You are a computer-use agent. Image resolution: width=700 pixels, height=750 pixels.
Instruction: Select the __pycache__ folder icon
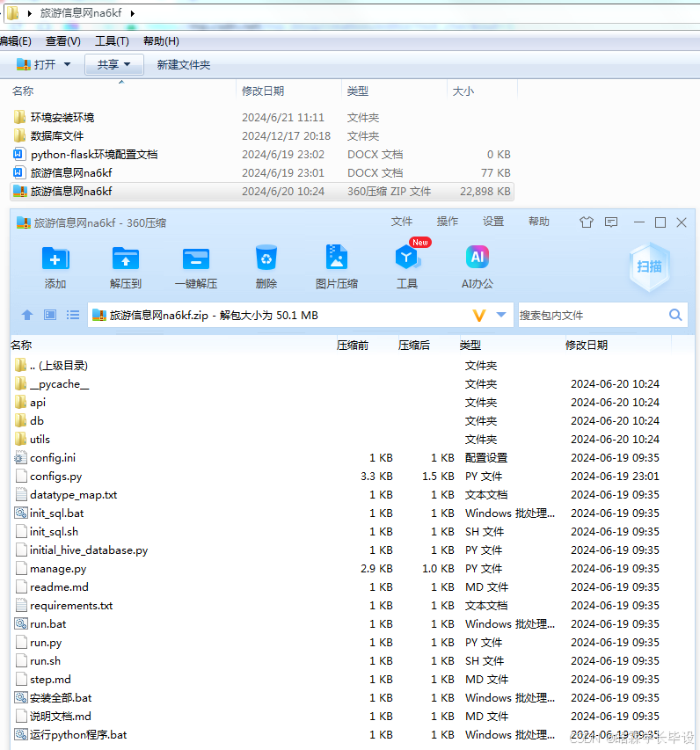coord(20,383)
